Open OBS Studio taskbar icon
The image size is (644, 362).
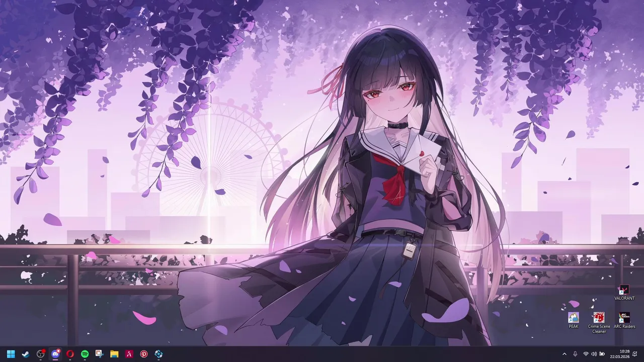41,354
